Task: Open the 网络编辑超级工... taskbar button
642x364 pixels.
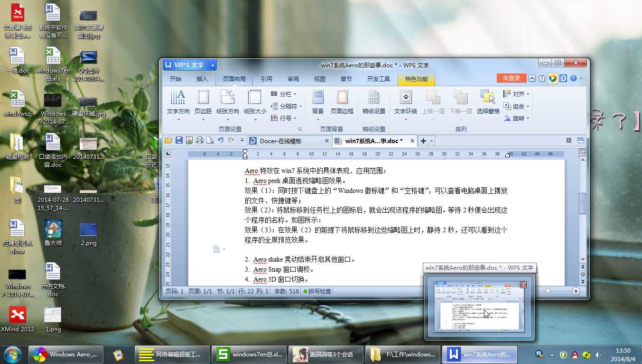Action: (173, 354)
